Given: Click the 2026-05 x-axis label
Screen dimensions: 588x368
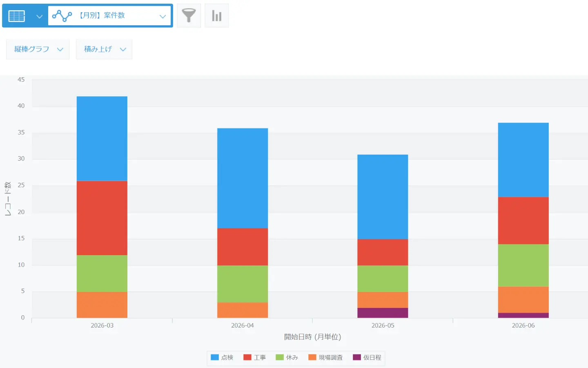Looking at the screenshot, I should tap(383, 325).
